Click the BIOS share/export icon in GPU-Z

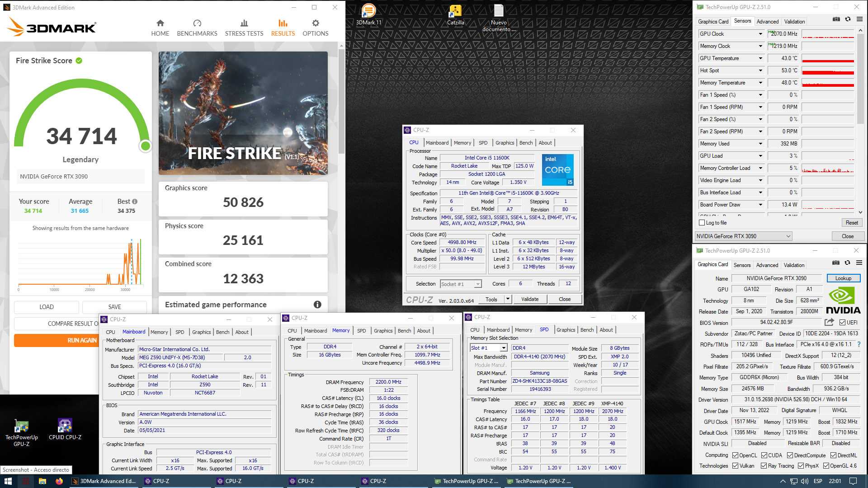click(x=829, y=322)
